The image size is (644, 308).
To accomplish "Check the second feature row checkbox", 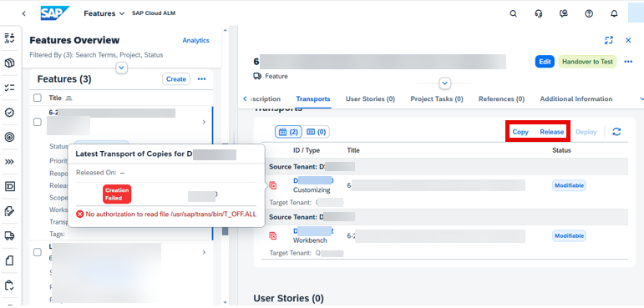I will tap(38, 252).
